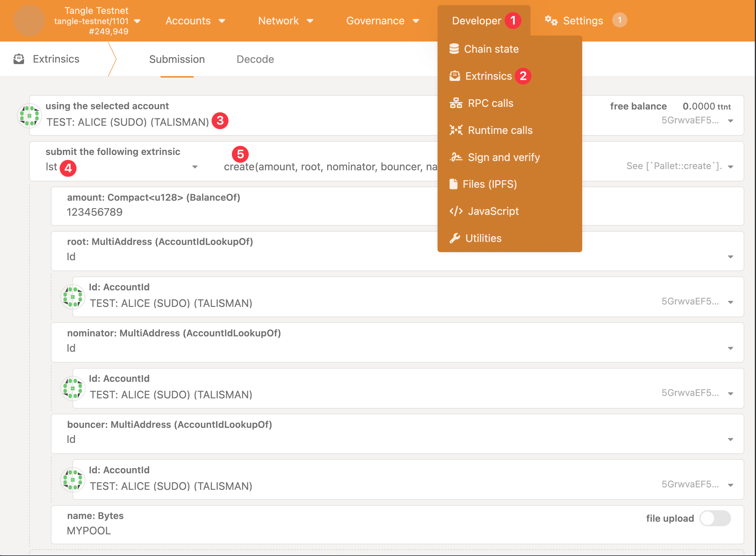The height and width of the screenshot is (556, 756).
Task: Click the Files IPFS icon in Developer menu
Action: [x=457, y=184]
